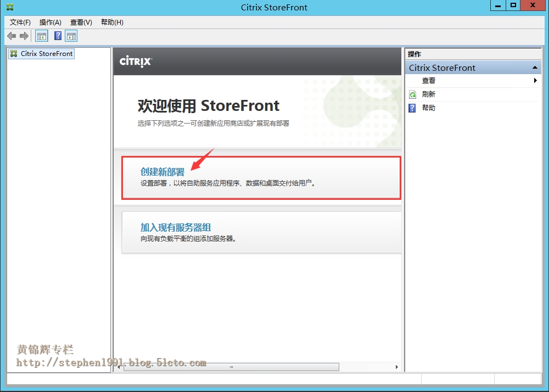This screenshot has width=549, height=392.
Task: Click the Citrix logo in header
Action: (136, 61)
